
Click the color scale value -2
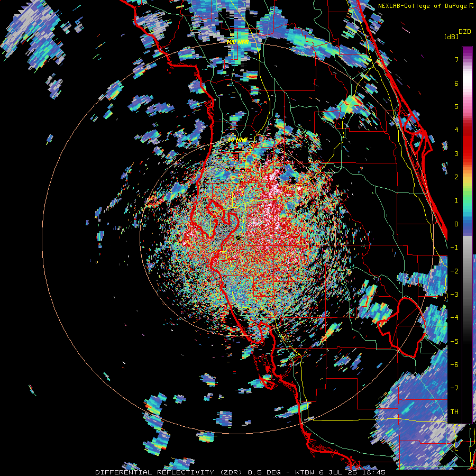[x=454, y=271]
